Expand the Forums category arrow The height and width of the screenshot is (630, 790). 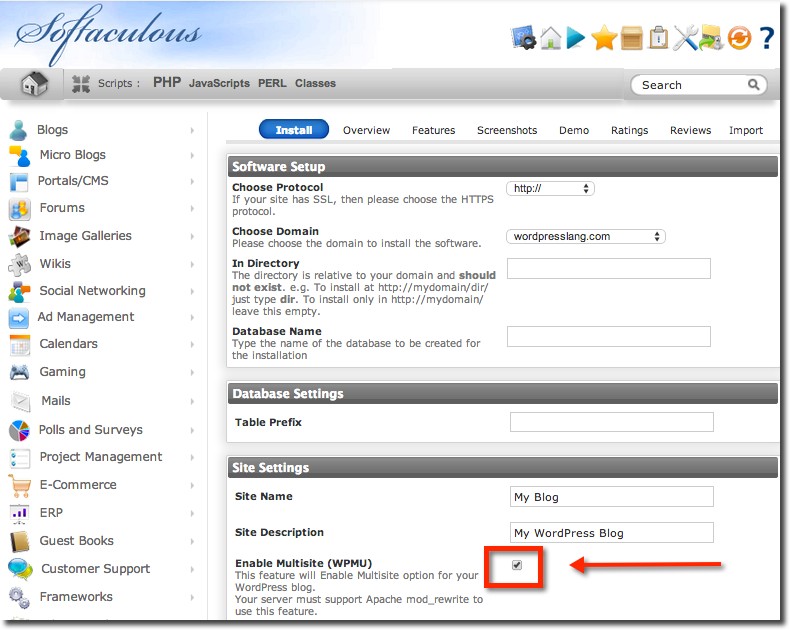click(x=192, y=208)
